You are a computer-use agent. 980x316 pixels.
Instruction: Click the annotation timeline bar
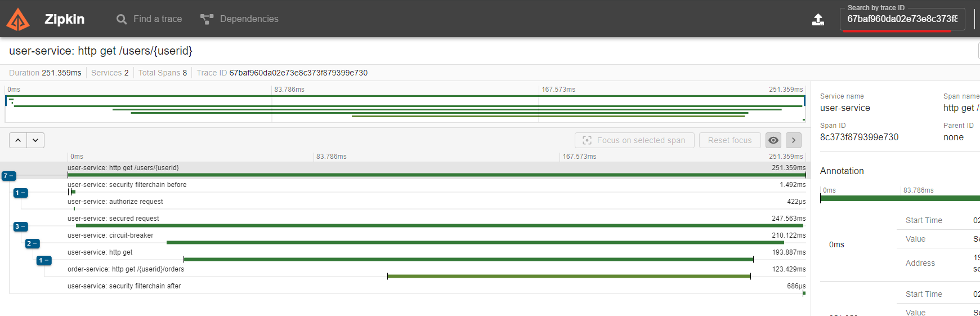tap(900, 198)
